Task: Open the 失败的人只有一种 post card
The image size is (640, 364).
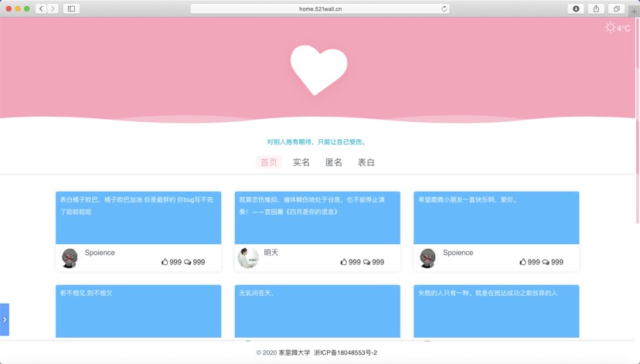Action: 496,311
